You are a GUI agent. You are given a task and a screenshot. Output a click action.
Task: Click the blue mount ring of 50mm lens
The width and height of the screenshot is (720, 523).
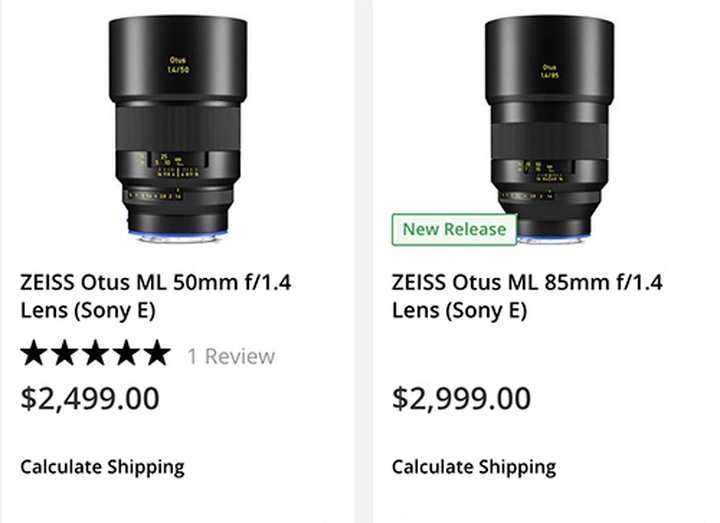point(178,232)
